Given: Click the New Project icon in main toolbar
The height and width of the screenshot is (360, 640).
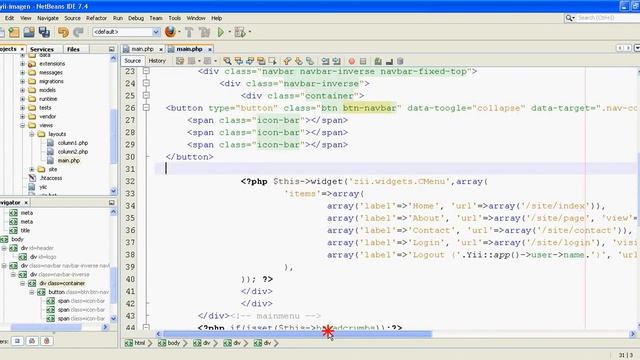Looking at the screenshot, I should 14,32.
